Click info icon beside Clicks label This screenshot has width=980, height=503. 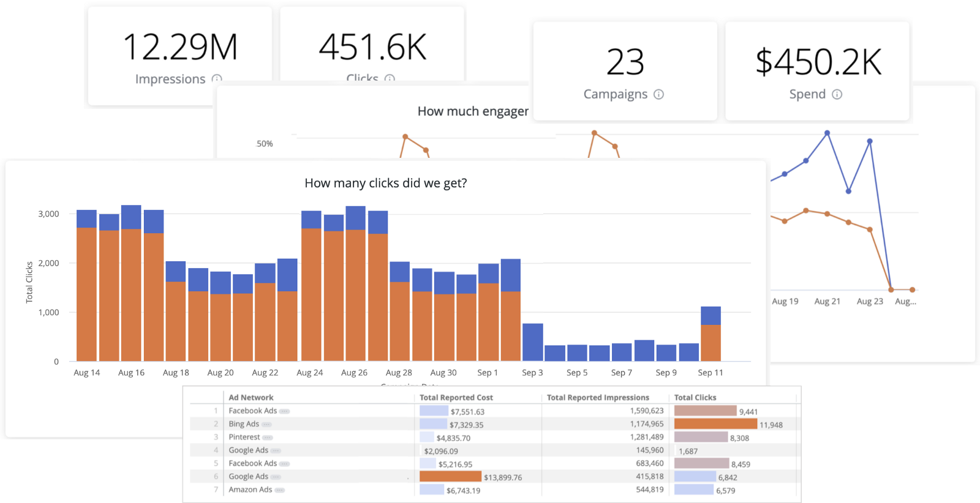point(390,78)
